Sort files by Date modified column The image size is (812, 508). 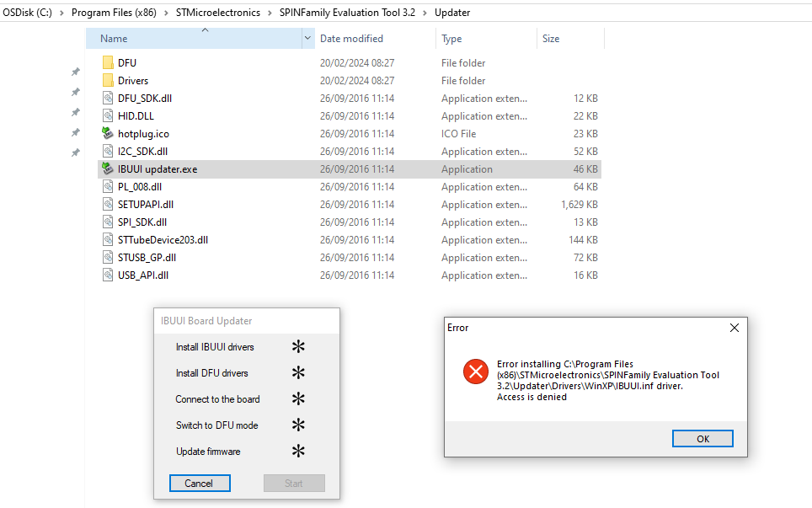(375, 38)
